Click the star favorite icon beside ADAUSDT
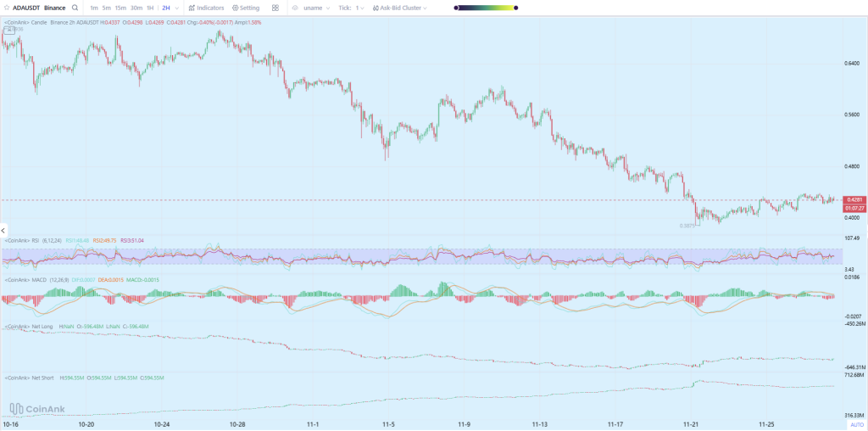The height and width of the screenshot is (431, 868). (7, 8)
